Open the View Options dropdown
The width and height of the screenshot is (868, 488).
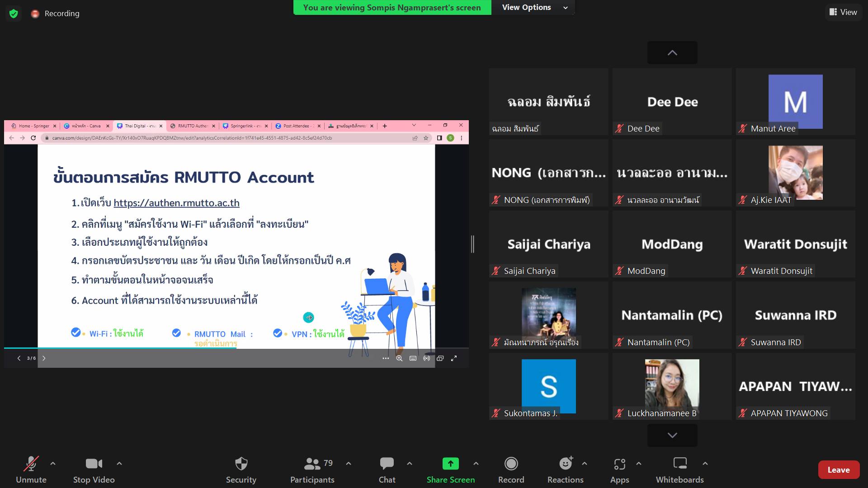534,7
